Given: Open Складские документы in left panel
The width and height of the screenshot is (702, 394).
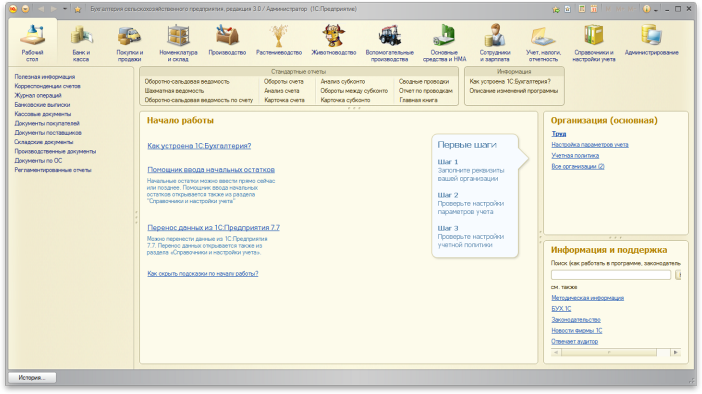Looking at the screenshot, I should [x=43, y=142].
